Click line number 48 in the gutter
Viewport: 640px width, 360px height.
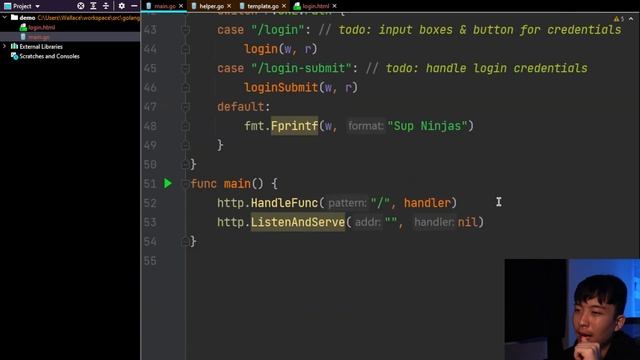coord(150,126)
